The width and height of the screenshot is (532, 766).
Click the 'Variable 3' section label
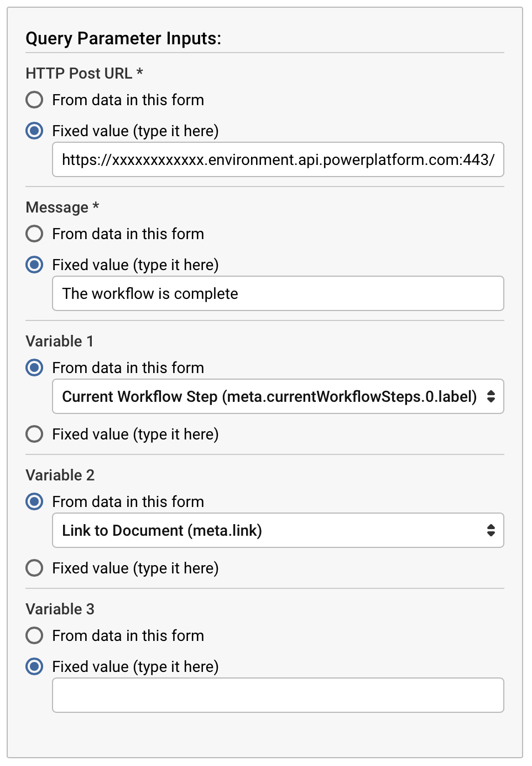pyautogui.click(x=60, y=609)
